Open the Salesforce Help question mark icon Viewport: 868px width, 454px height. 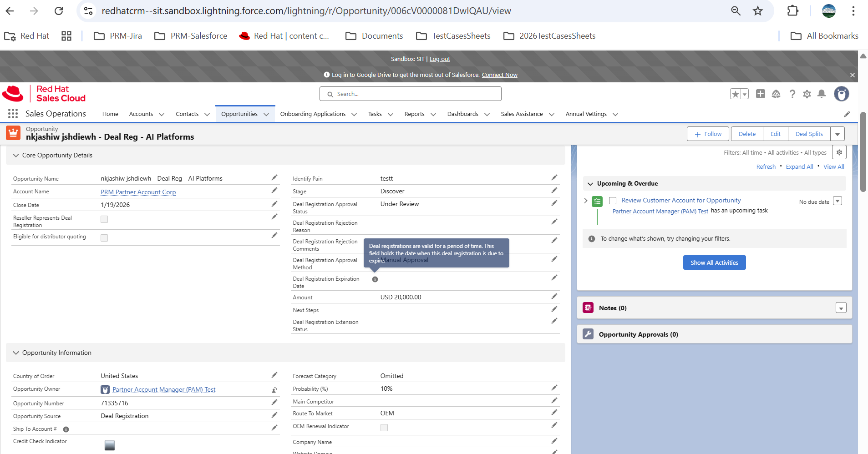pos(792,94)
